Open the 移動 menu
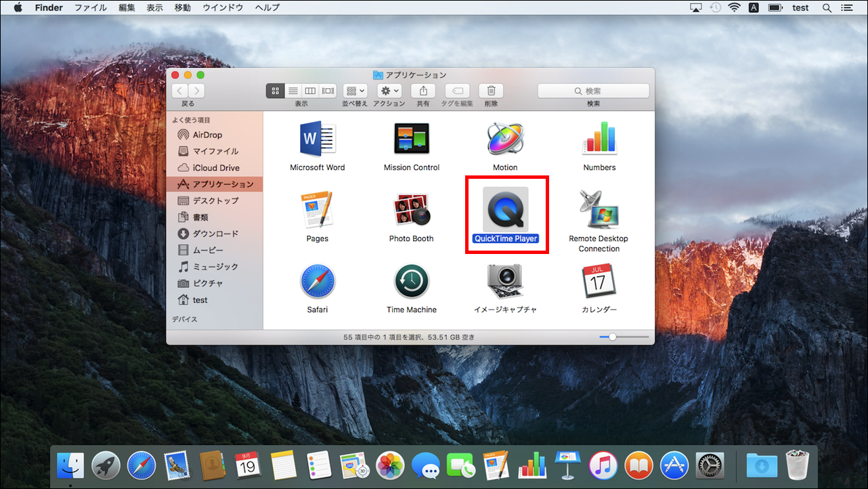The width and height of the screenshot is (868, 489). 182,7
